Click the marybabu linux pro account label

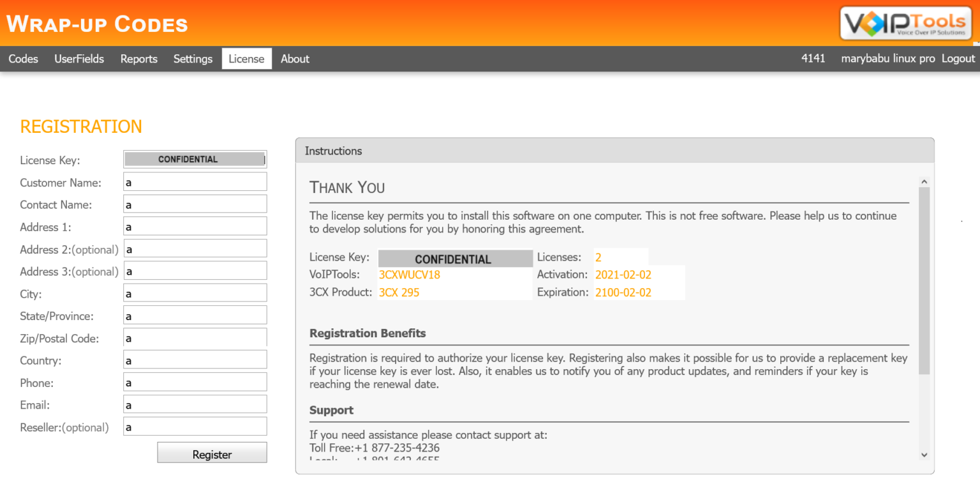(887, 58)
